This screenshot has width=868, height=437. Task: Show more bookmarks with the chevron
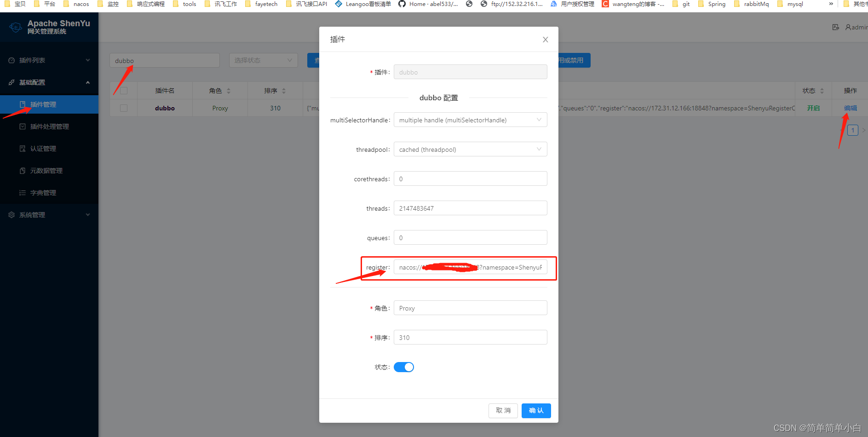click(x=831, y=4)
